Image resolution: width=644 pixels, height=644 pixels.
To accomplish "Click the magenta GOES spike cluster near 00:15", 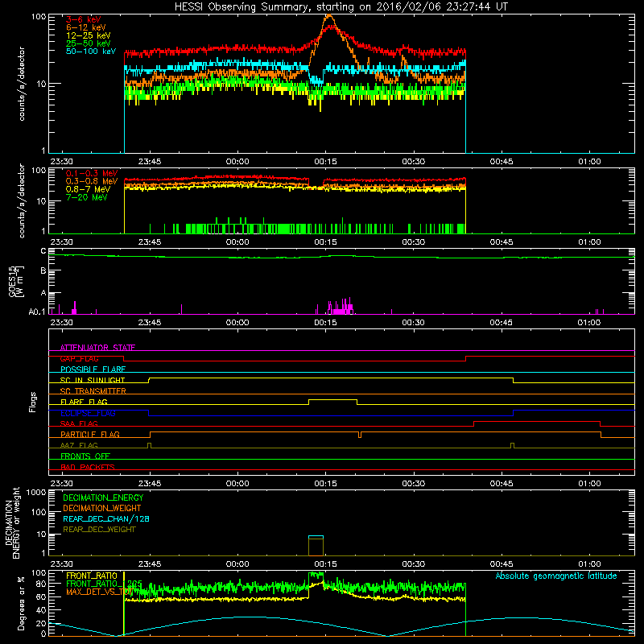I will pos(341,307).
